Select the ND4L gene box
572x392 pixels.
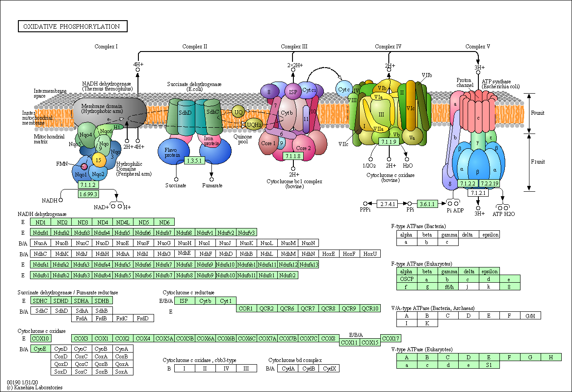(123, 222)
